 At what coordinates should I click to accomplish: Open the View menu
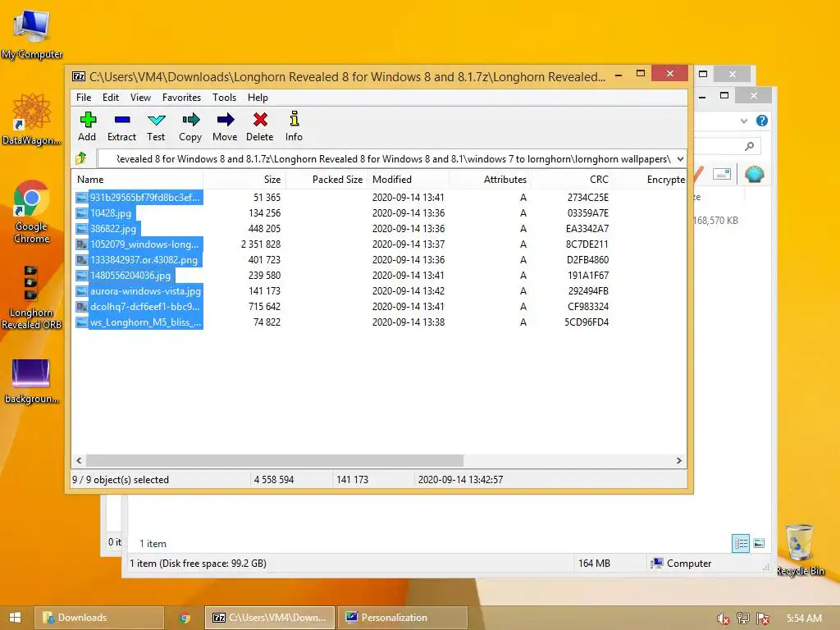[x=140, y=98]
